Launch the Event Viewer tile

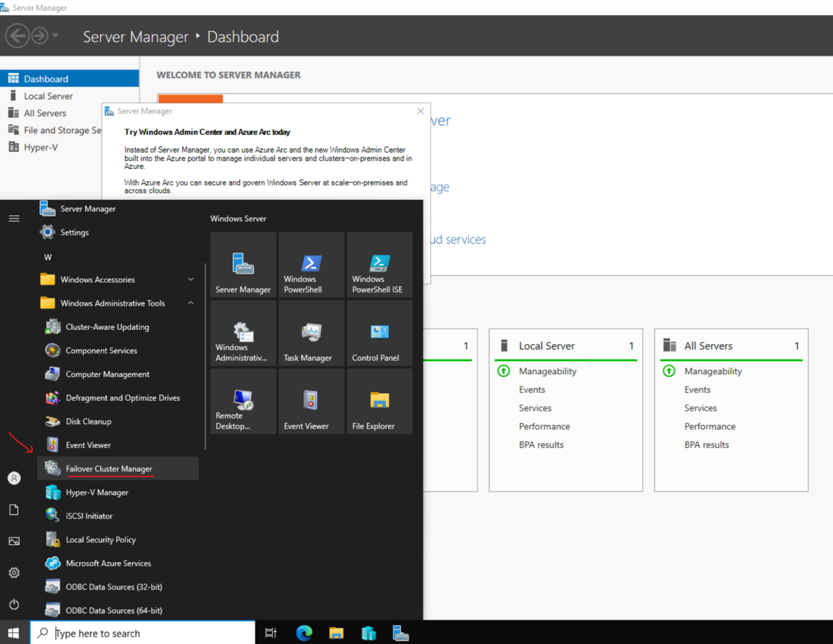pos(311,401)
